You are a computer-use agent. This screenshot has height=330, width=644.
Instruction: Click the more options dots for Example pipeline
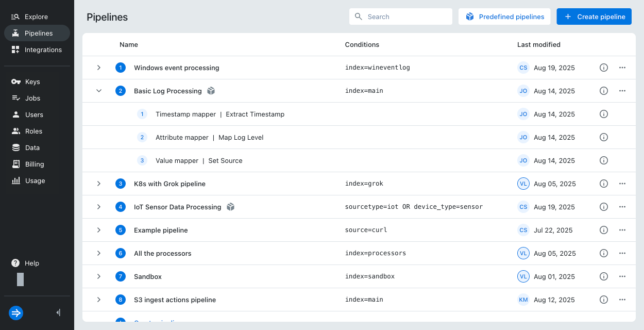click(x=622, y=230)
